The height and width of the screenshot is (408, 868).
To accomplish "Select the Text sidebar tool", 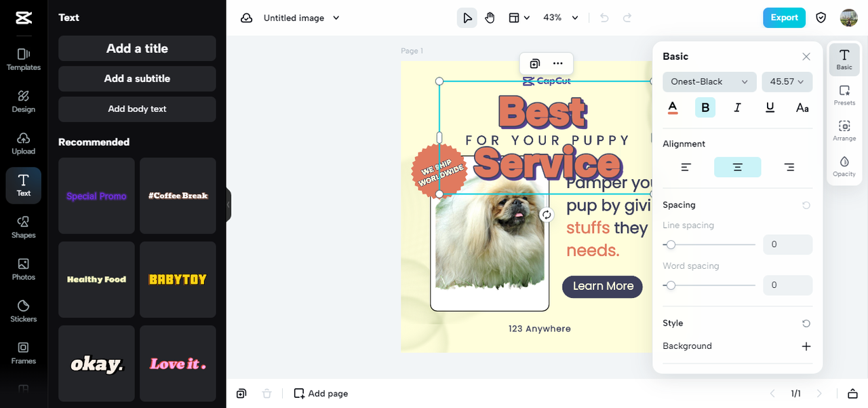I will point(24,185).
